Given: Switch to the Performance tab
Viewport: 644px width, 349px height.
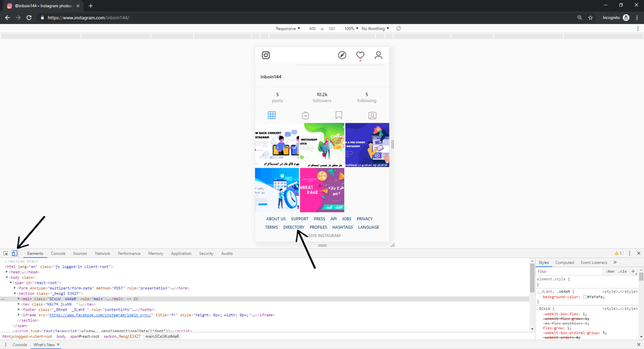Looking at the screenshot, I should pos(129,253).
